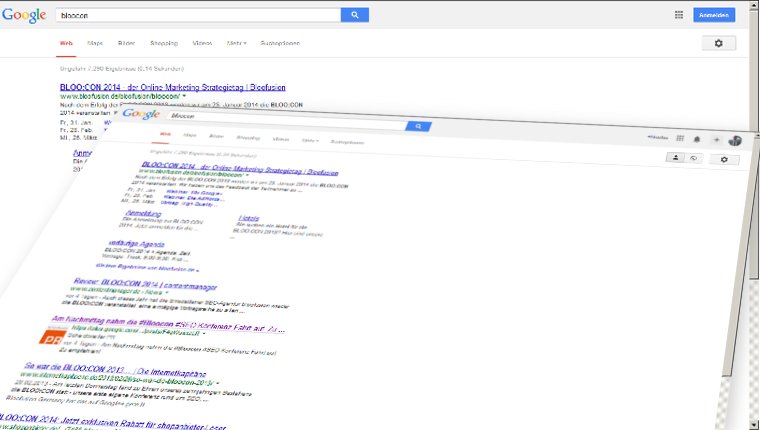The width and height of the screenshot is (760, 430).
Task: Select the Bilder tab on the tilted page
Action: 216,136
